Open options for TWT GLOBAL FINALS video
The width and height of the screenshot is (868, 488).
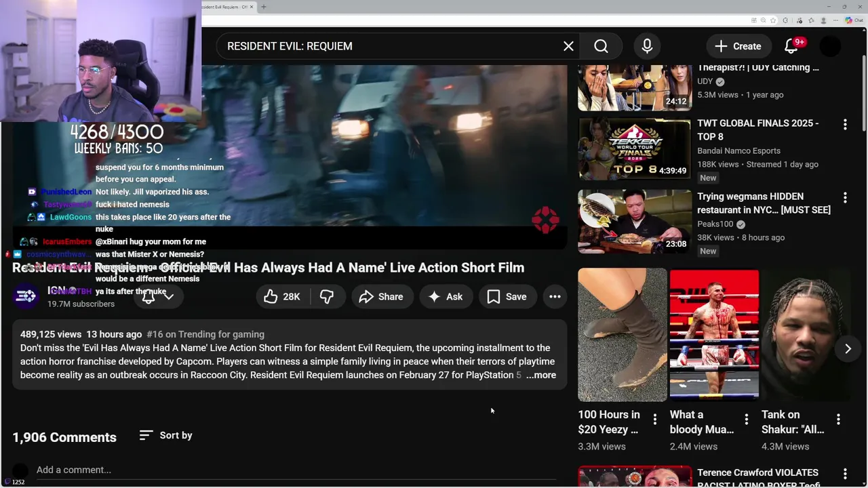(x=845, y=125)
